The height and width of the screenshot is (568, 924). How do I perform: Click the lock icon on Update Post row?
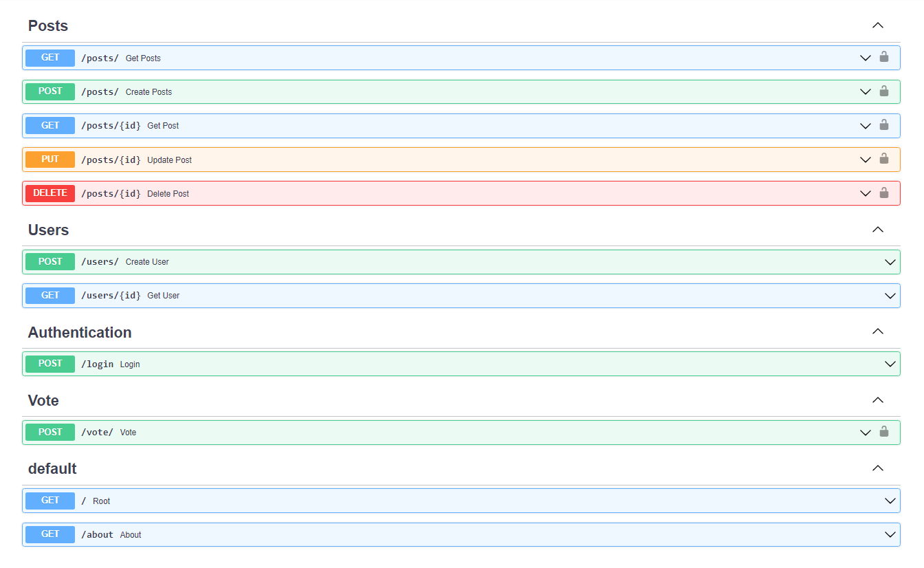coord(884,159)
